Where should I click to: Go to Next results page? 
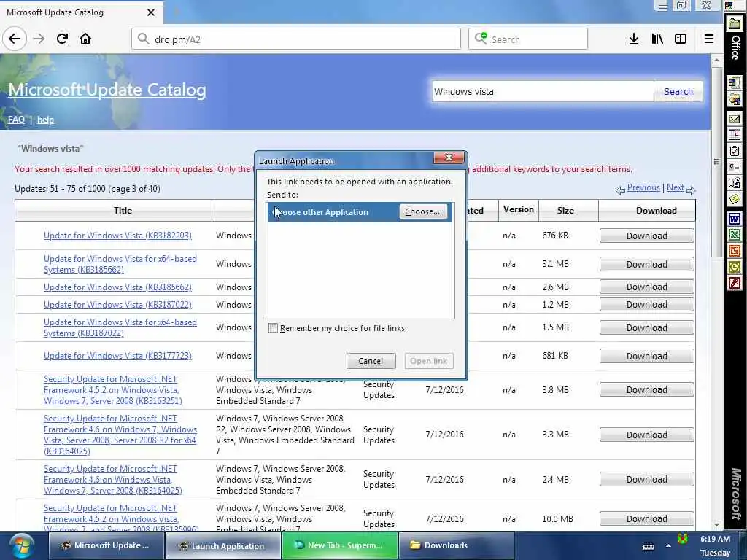(x=675, y=187)
